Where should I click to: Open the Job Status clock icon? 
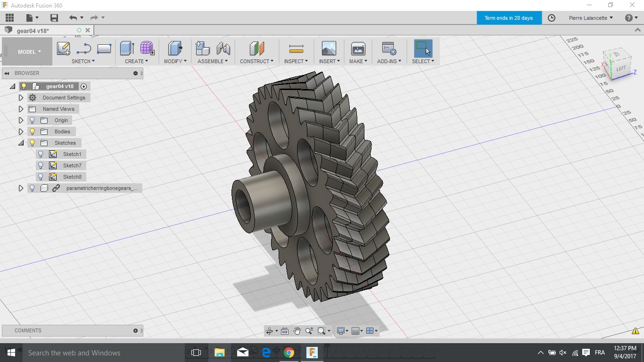[x=552, y=18]
